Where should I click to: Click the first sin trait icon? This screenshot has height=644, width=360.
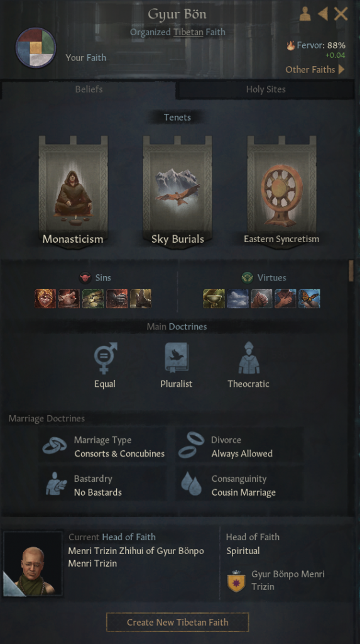tap(45, 299)
